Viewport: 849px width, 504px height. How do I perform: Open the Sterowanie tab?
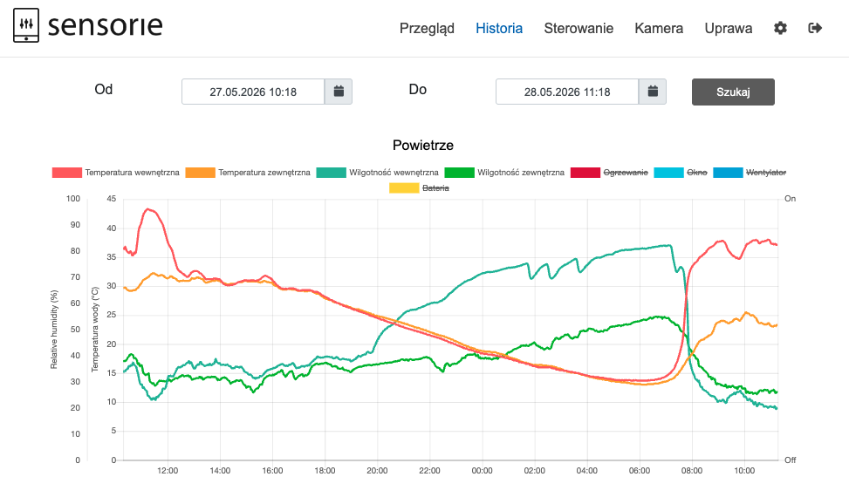[579, 28]
